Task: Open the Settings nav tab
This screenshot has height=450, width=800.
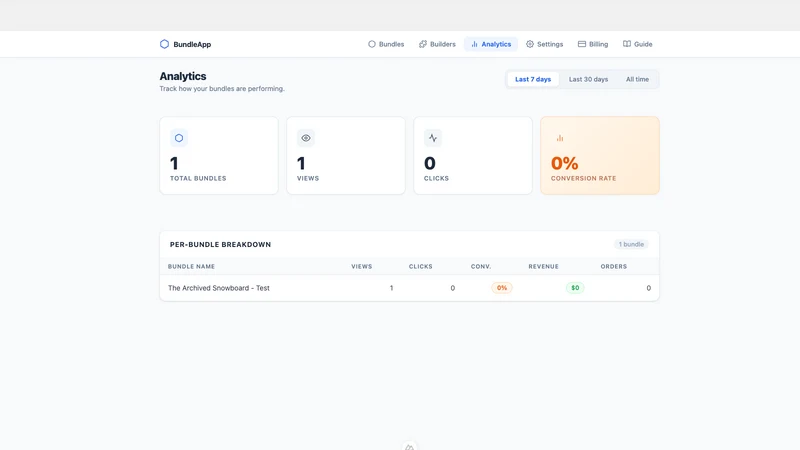Action: 544,44
